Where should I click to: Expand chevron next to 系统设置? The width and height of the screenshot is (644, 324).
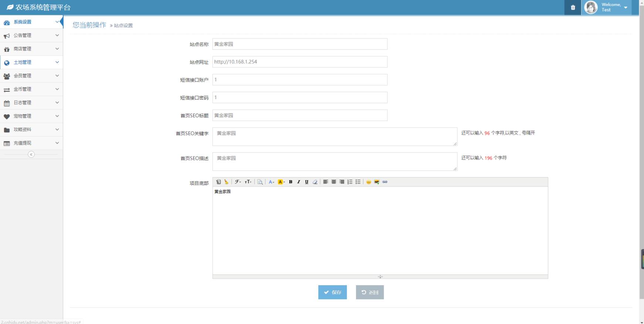[57, 22]
